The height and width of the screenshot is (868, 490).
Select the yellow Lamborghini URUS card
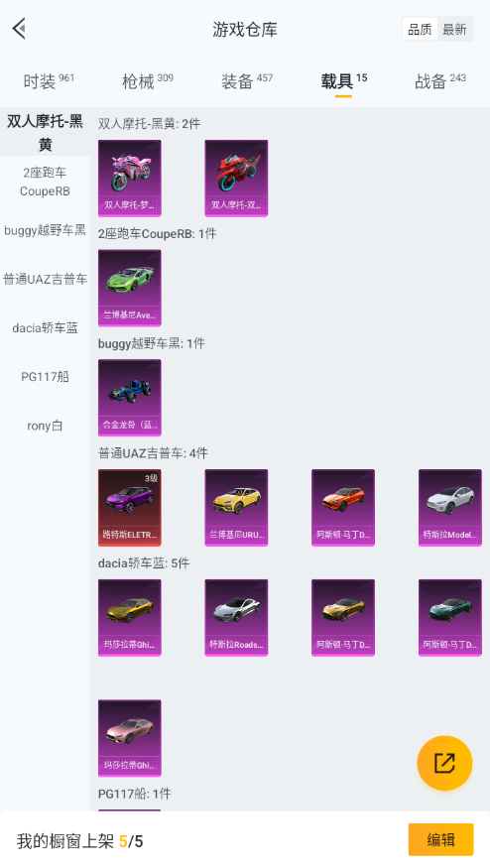[236, 508]
